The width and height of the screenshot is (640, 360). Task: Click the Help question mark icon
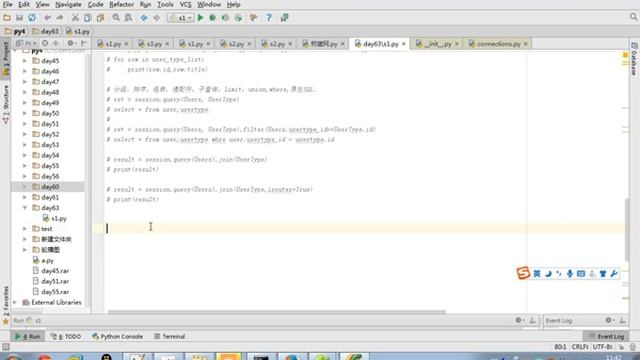pos(269,18)
